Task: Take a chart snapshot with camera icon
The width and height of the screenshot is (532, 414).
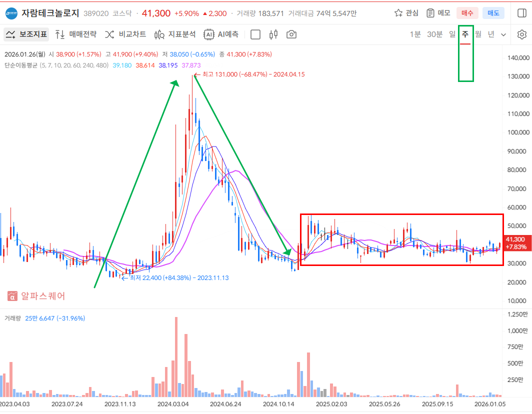Action: pyautogui.click(x=291, y=34)
